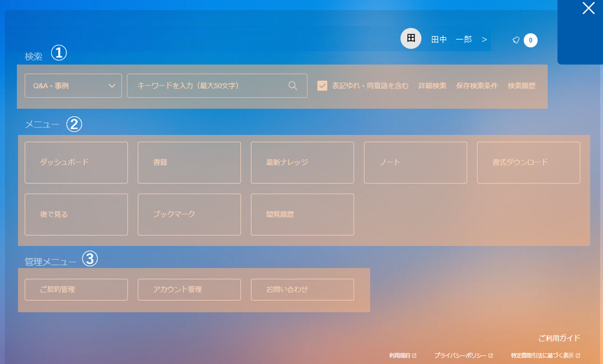The image size is (603, 364).
Task: View 検索履歴
Action: (522, 85)
